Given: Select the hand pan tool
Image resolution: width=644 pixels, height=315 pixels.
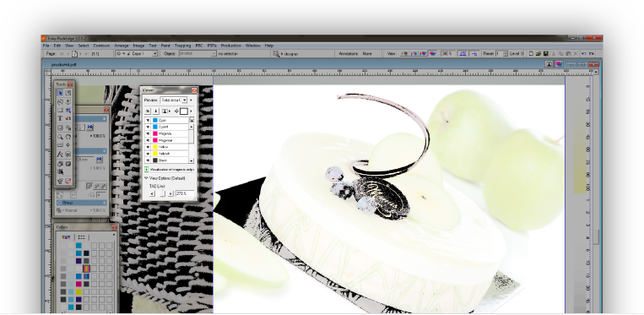Looking at the screenshot, I should point(68,137).
